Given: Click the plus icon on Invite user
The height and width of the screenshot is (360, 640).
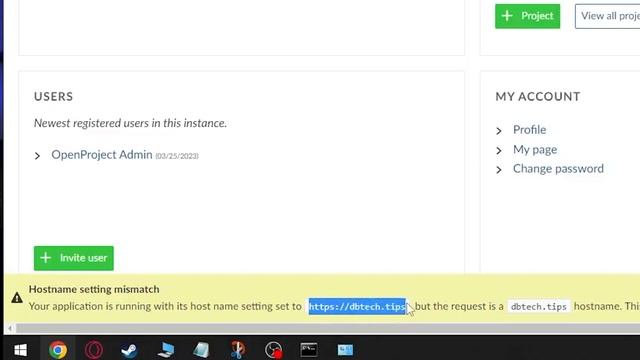Looking at the screenshot, I should pyautogui.click(x=46, y=258).
